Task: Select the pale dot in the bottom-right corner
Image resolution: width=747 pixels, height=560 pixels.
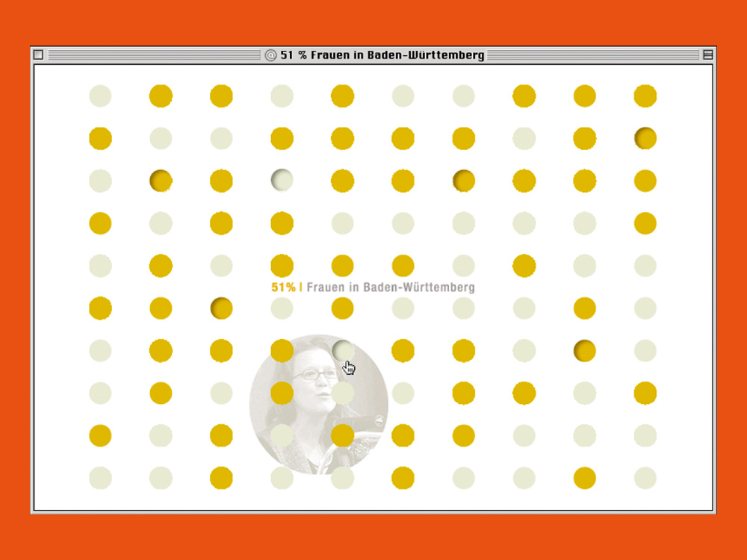Action: click(645, 478)
